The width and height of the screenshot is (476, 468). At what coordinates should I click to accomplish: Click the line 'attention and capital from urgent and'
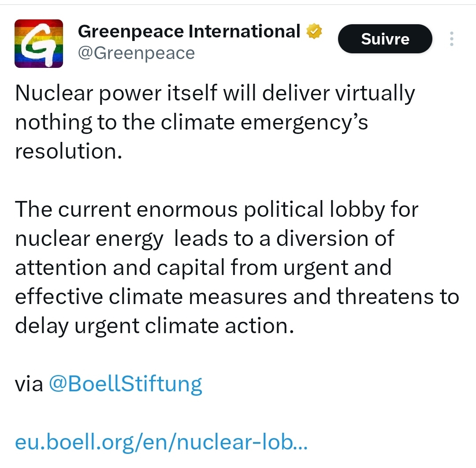(203, 267)
